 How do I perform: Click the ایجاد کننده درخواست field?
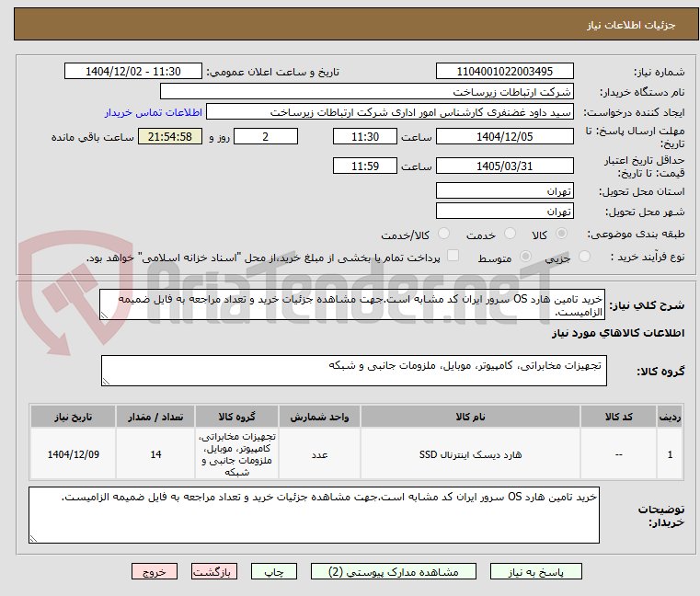click(390, 112)
